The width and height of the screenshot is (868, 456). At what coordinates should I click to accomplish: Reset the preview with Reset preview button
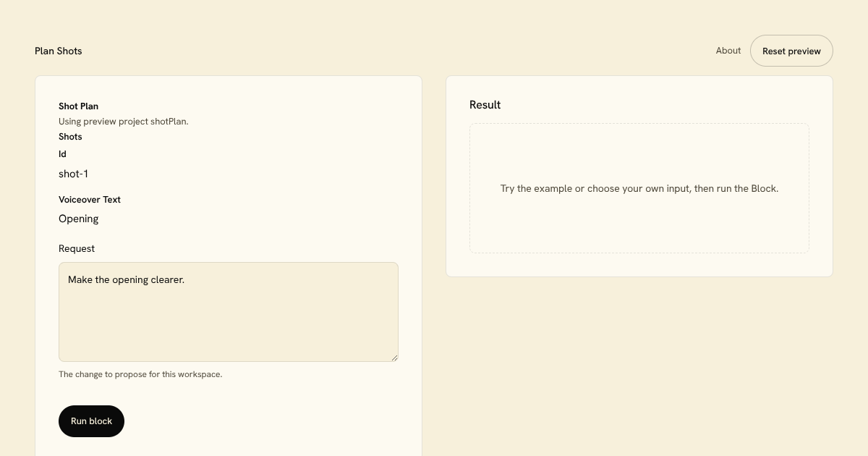pyautogui.click(x=791, y=51)
